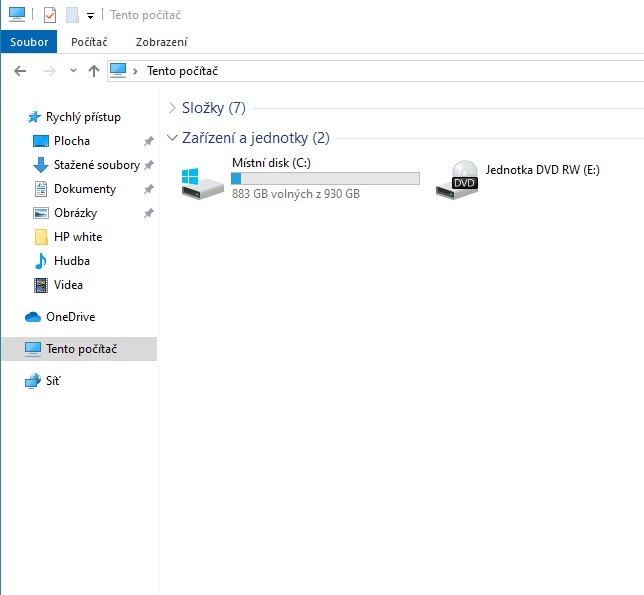Screen dimensions: 644x595
Task: Click the Jednotka DVD RW (E:) label
Action: pos(543,170)
